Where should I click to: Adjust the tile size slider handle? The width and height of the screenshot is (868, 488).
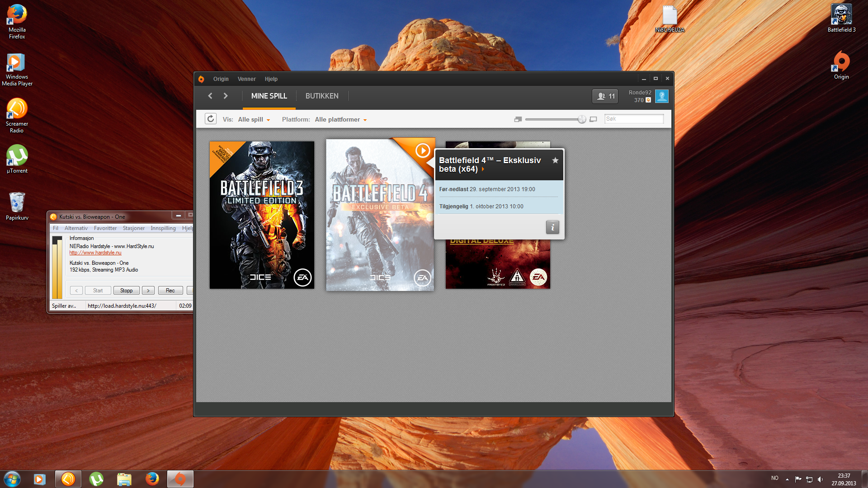[582, 119]
